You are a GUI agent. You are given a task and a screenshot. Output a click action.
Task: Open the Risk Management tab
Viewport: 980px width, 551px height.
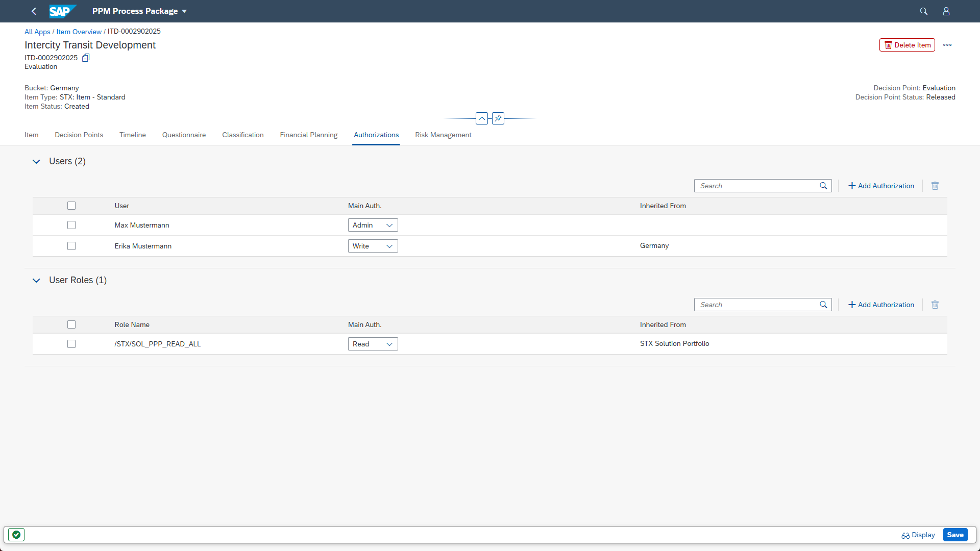[443, 135]
